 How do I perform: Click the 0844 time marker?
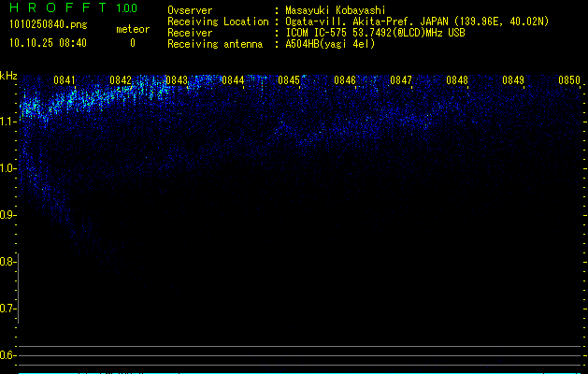(233, 79)
